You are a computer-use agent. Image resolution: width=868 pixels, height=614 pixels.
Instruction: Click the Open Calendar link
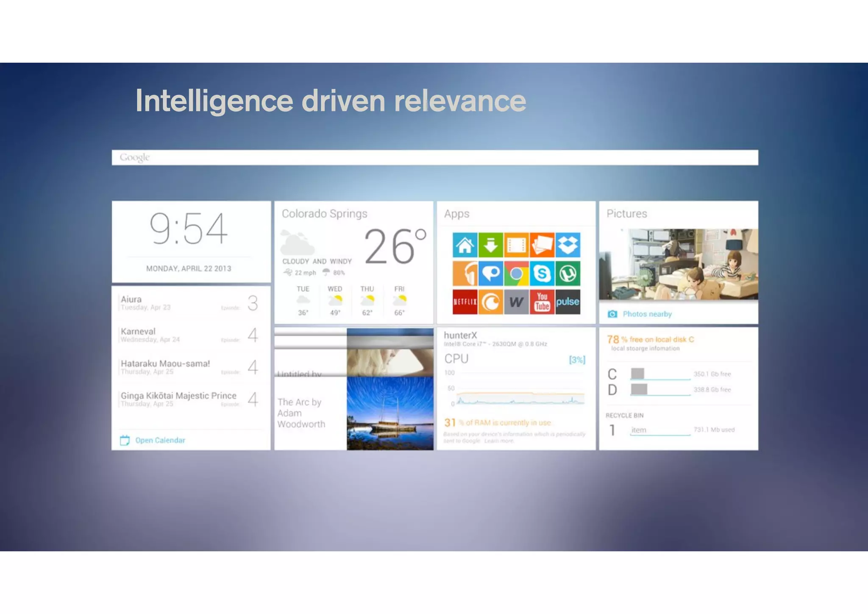coord(160,440)
